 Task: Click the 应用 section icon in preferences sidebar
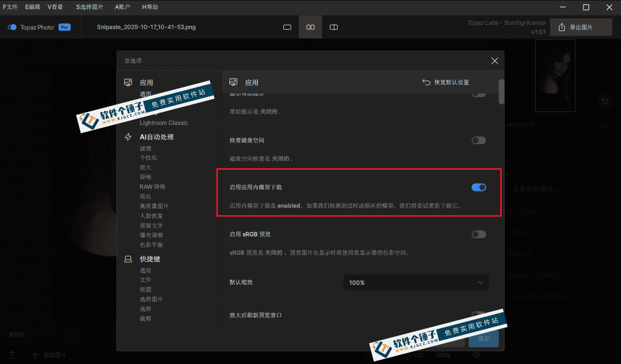click(128, 82)
